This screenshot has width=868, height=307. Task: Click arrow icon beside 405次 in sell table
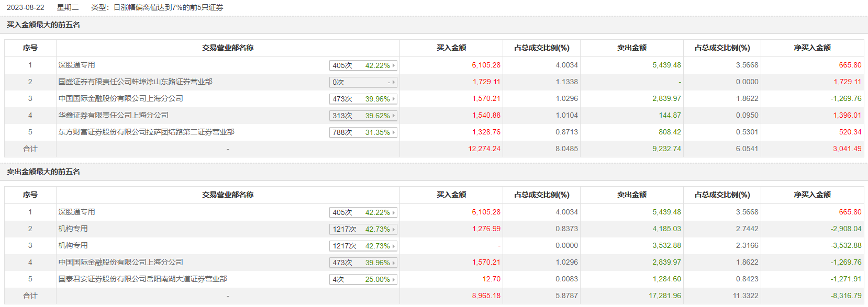tap(394, 212)
